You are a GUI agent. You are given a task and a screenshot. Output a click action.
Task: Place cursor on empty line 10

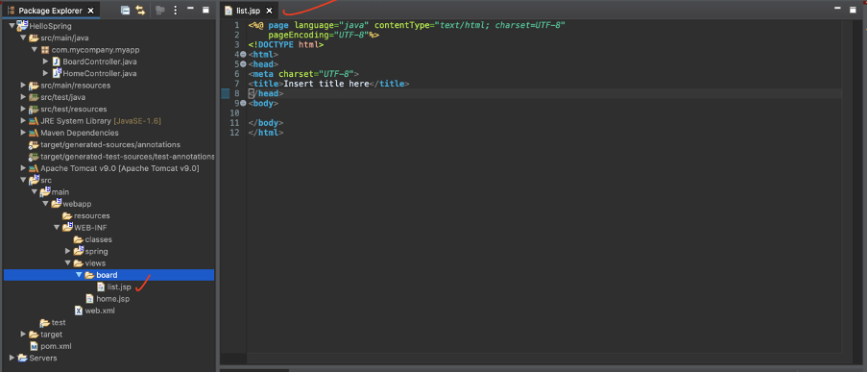point(544,113)
